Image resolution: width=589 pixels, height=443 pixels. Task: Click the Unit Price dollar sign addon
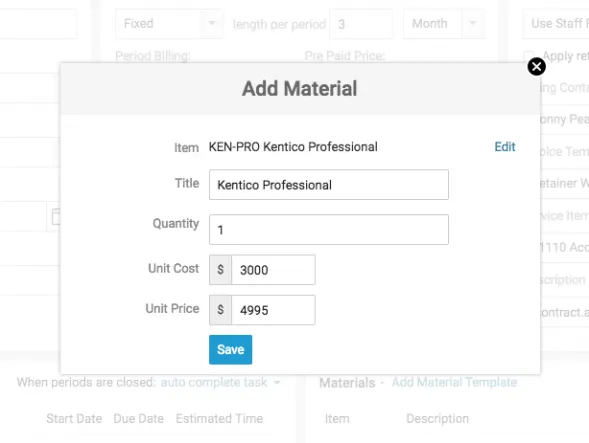[x=220, y=310]
